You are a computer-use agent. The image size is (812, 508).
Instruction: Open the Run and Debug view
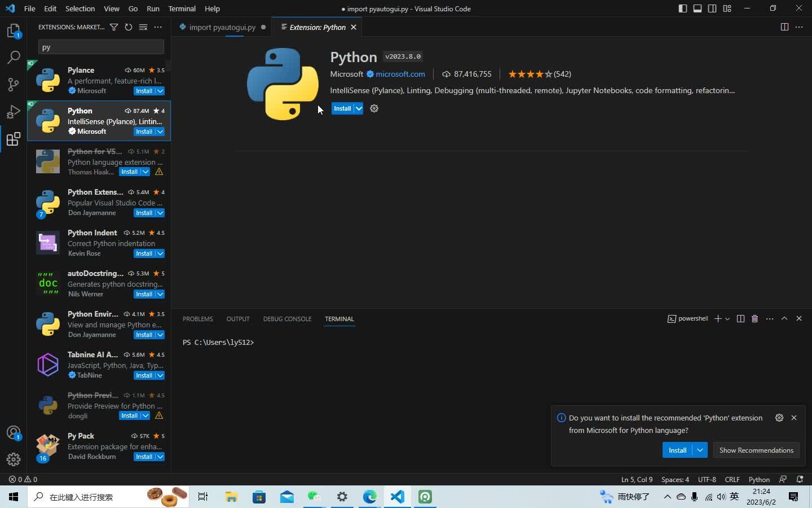click(14, 112)
